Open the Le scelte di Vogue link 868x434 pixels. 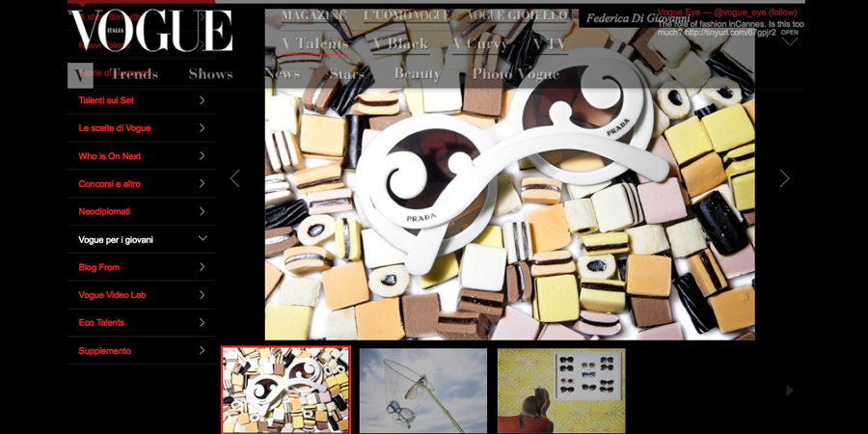coord(115,128)
